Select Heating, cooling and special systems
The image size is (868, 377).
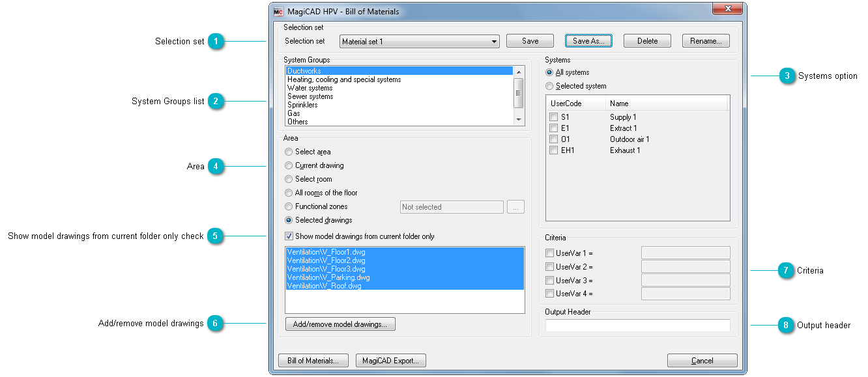pos(399,79)
